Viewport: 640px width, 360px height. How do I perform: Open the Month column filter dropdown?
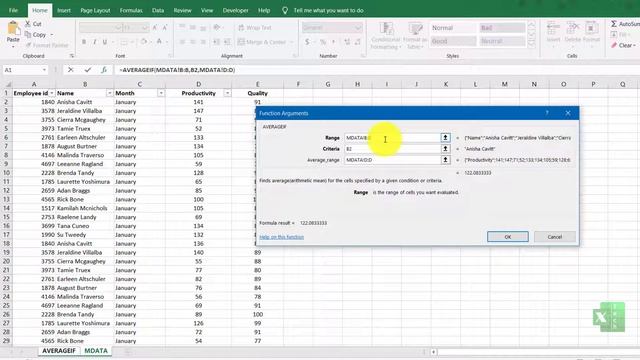161,93
